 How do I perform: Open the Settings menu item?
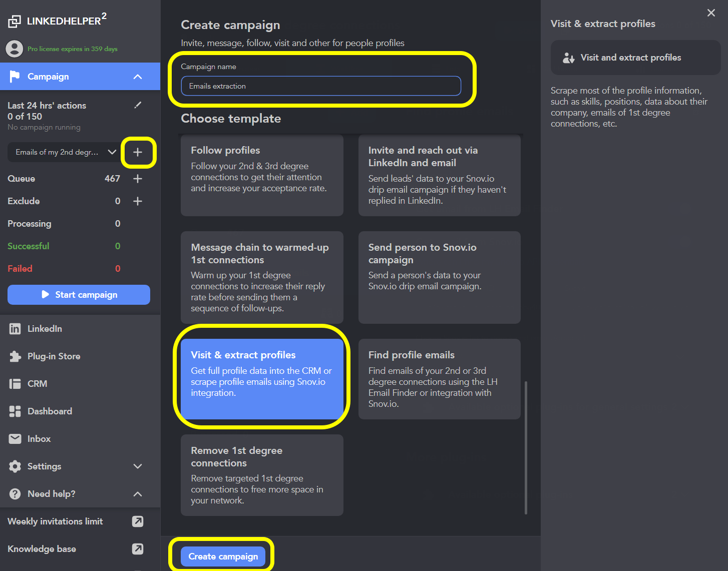80,466
